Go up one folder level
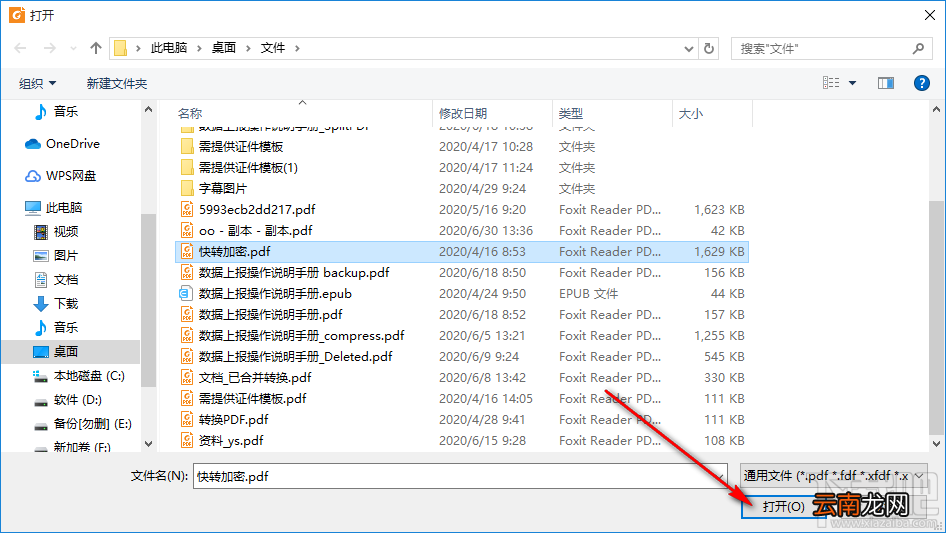The width and height of the screenshot is (946, 533). 95,48
